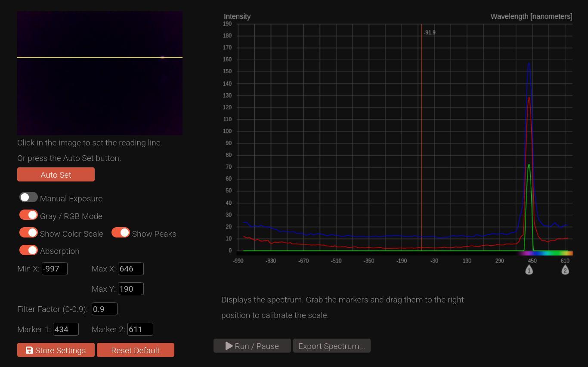The height and width of the screenshot is (367, 588).
Task: Switch off the Absorption toggle
Action: pos(28,250)
